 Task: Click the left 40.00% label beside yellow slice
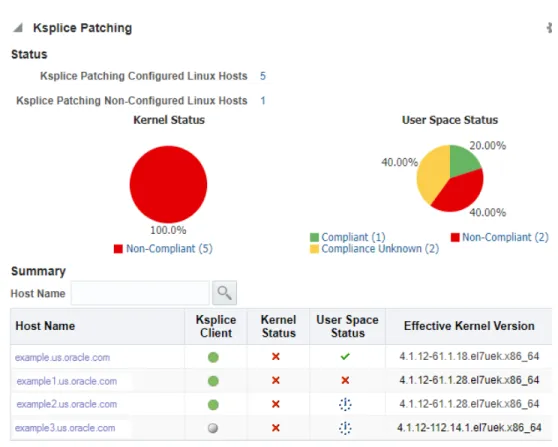399,162
